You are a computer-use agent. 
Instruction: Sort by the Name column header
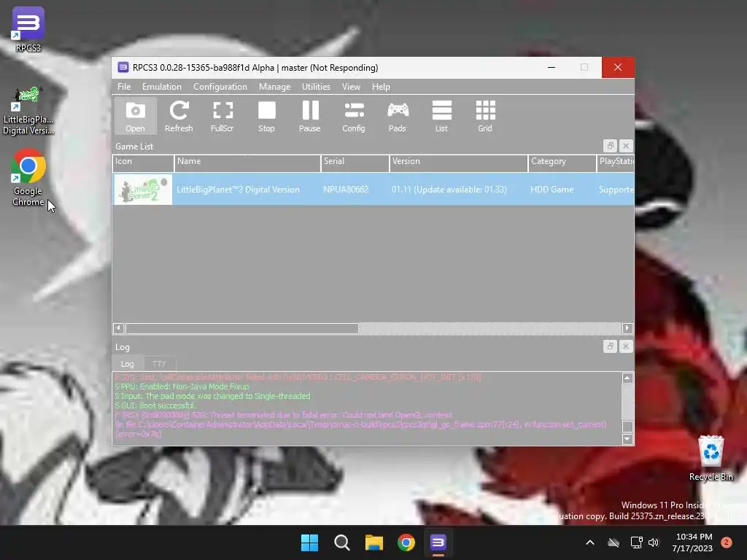tap(247, 163)
